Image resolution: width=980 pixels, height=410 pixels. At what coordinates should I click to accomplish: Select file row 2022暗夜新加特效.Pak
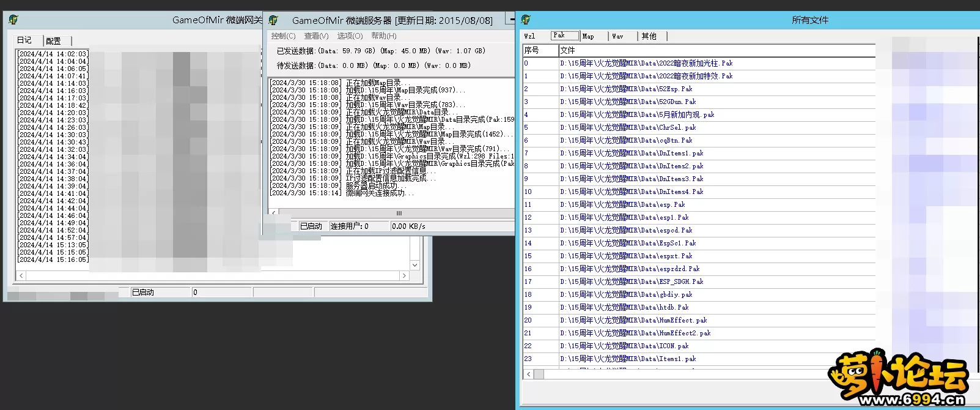[699, 76]
